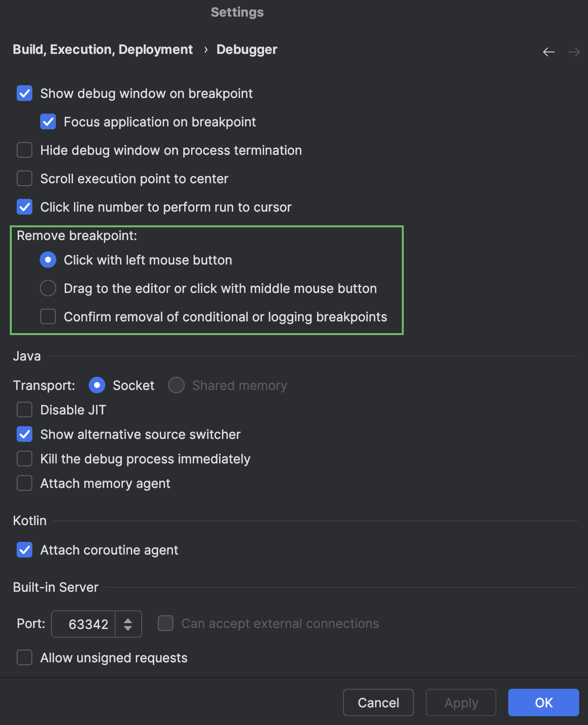Enable "Scroll execution point to center"
The width and height of the screenshot is (588, 725).
24,178
